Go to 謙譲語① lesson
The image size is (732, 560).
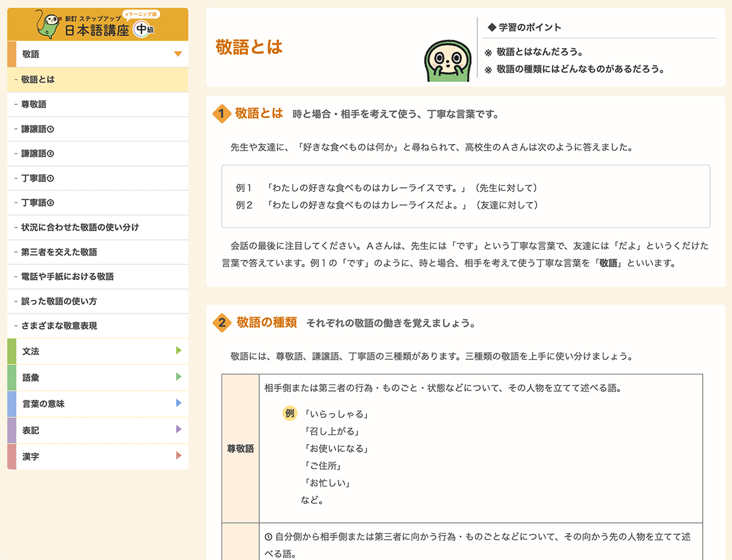[38, 129]
